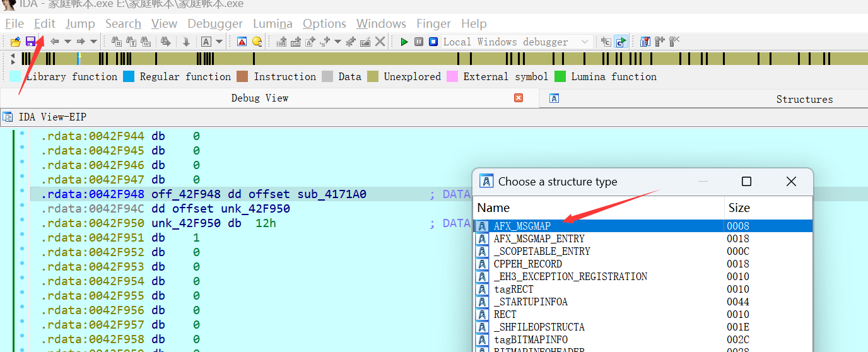Viewport: 868px width, 352px height.
Task: Click the binoculars text search icon
Action: pos(131,42)
